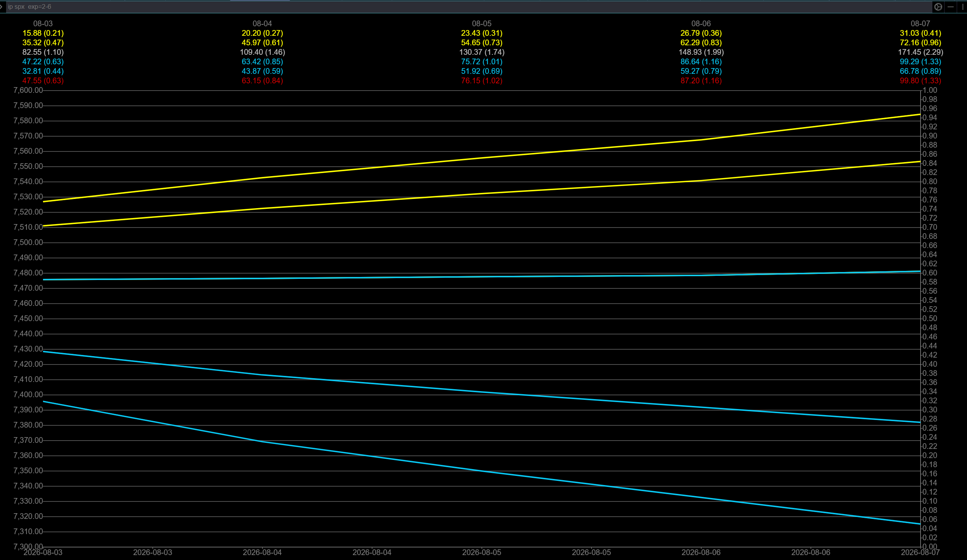Minimize the panel using the dash button
This screenshot has width=967, height=560.
coord(951,7)
